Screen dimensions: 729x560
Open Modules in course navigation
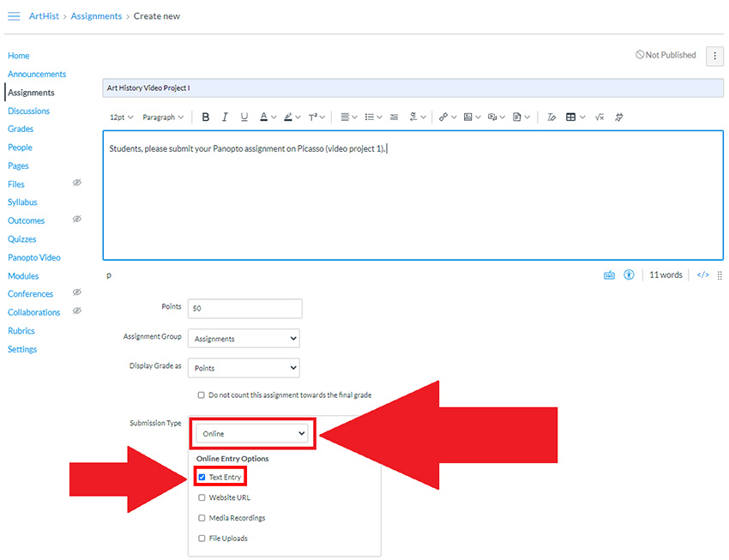click(23, 276)
